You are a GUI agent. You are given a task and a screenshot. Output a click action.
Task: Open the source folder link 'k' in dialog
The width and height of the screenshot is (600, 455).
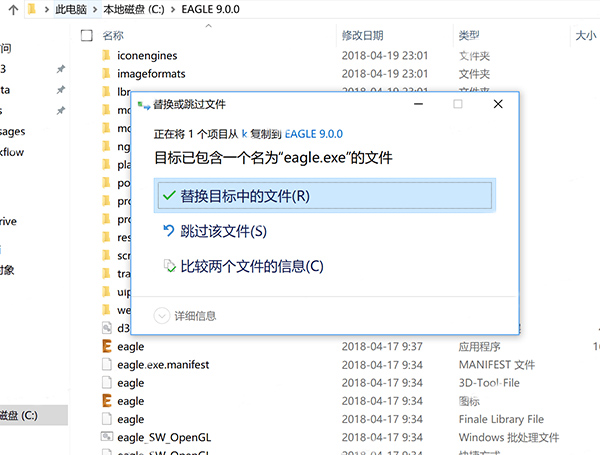[244, 134]
